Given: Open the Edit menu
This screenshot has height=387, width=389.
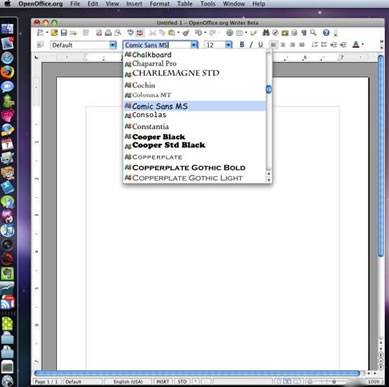Looking at the screenshot, I should (93, 4).
